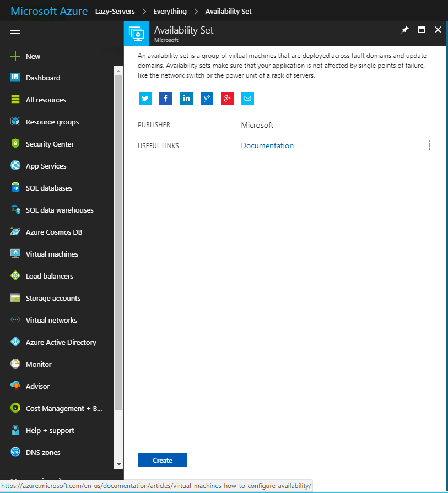Go to Everything breadcrumb

tap(171, 11)
